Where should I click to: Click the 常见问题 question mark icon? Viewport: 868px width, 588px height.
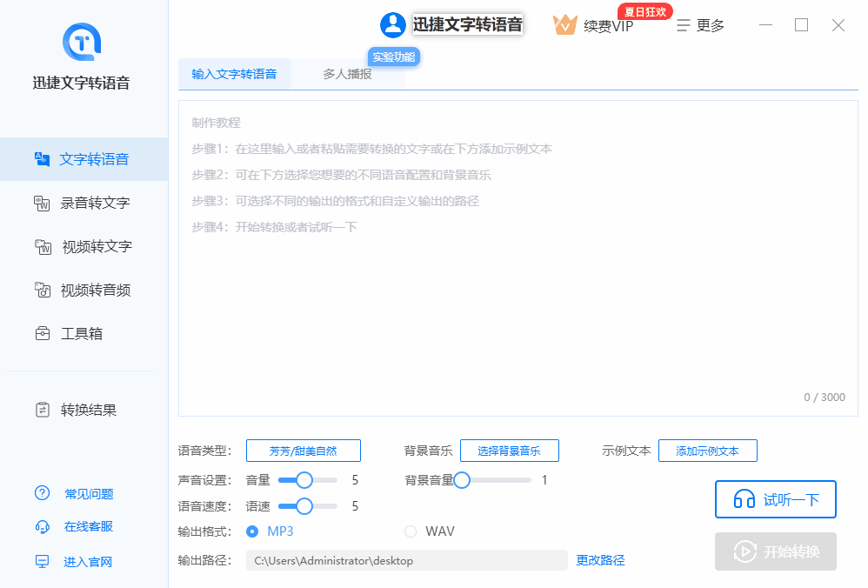point(42,493)
